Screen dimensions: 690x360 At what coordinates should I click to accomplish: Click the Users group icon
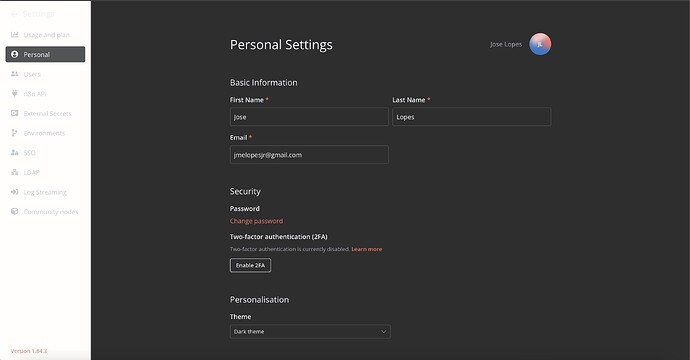[15, 74]
